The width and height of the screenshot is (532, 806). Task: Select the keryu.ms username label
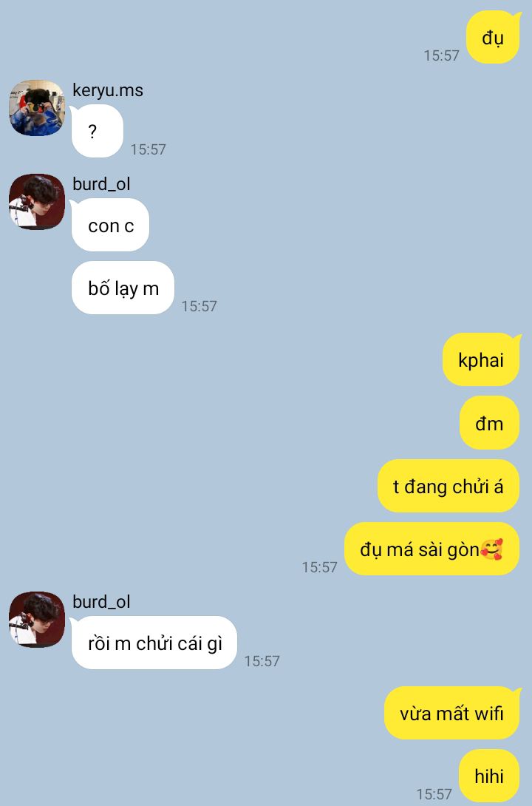pos(108,90)
